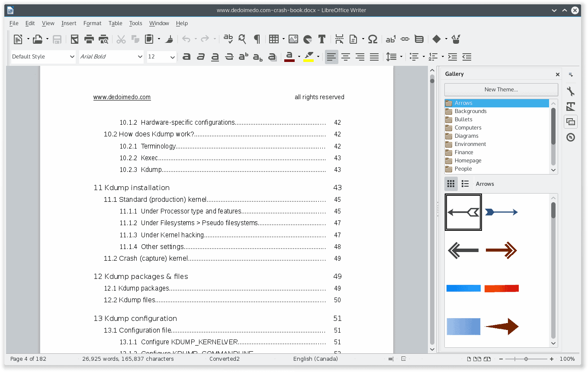Screen dimensions: 588x372
Task: Switch Gallery to Detailed list view
Action: [465, 184]
